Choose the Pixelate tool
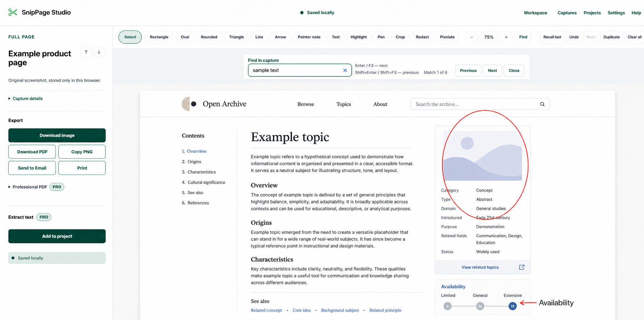Screen dimensions: 644x320 point(447,37)
